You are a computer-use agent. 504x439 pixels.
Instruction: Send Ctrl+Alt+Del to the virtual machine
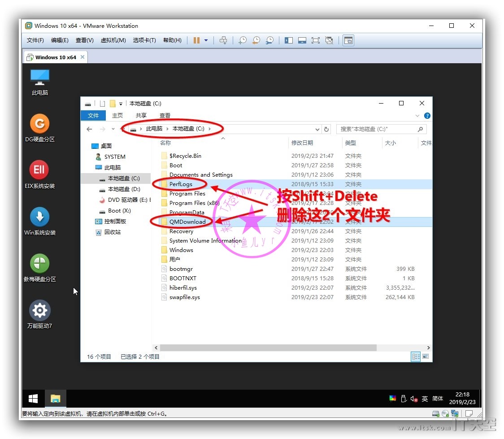223,40
